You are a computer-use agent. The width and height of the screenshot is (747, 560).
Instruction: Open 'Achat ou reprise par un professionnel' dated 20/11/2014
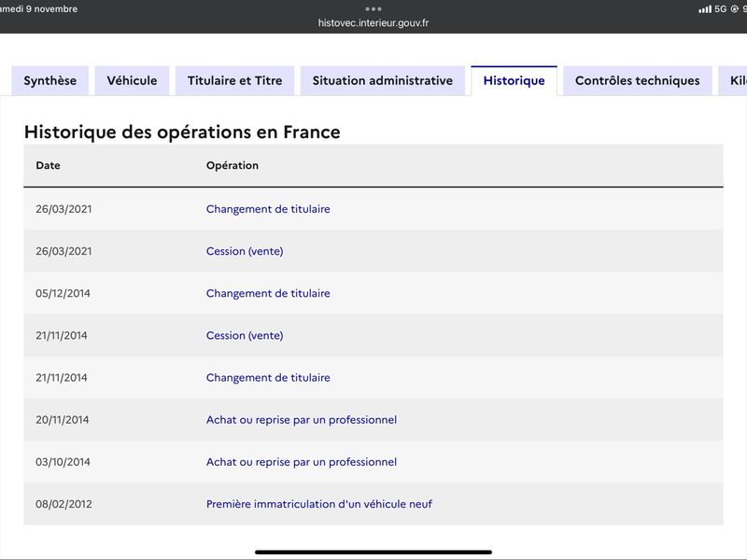pyautogui.click(x=302, y=419)
